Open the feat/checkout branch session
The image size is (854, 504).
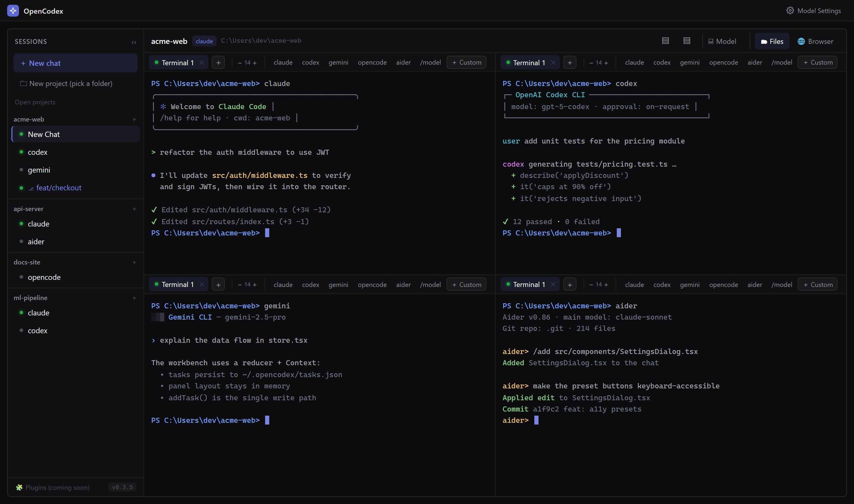point(75,188)
